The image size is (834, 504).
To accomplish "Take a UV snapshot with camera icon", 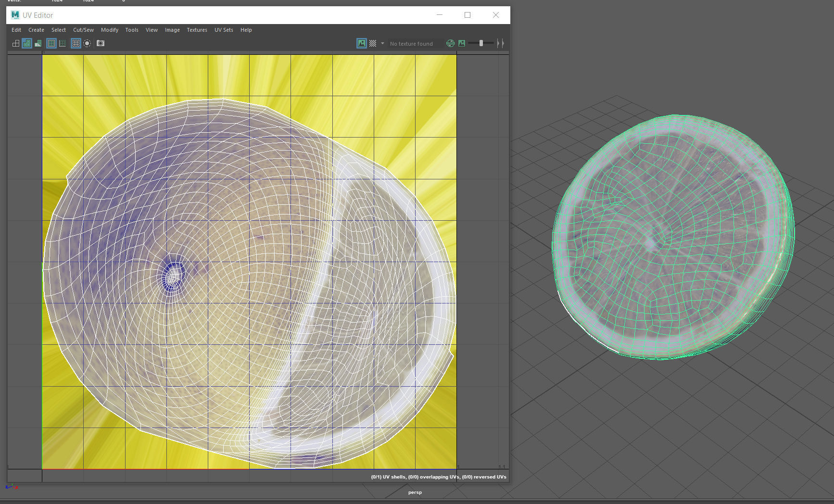I will coord(101,43).
